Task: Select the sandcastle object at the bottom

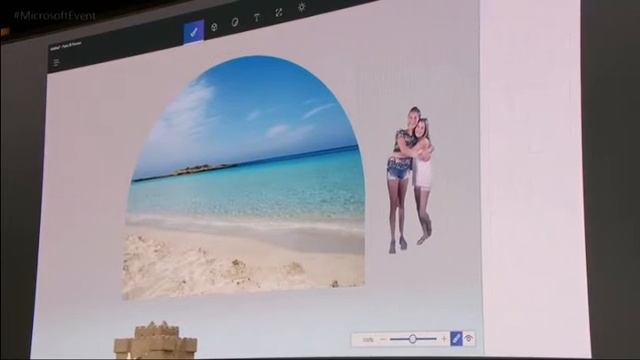Action: [156, 340]
